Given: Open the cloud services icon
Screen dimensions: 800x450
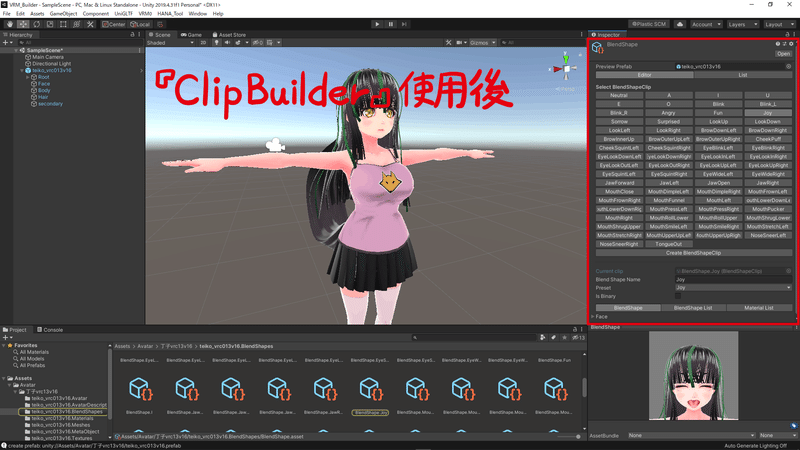Looking at the screenshot, I should [x=680, y=24].
